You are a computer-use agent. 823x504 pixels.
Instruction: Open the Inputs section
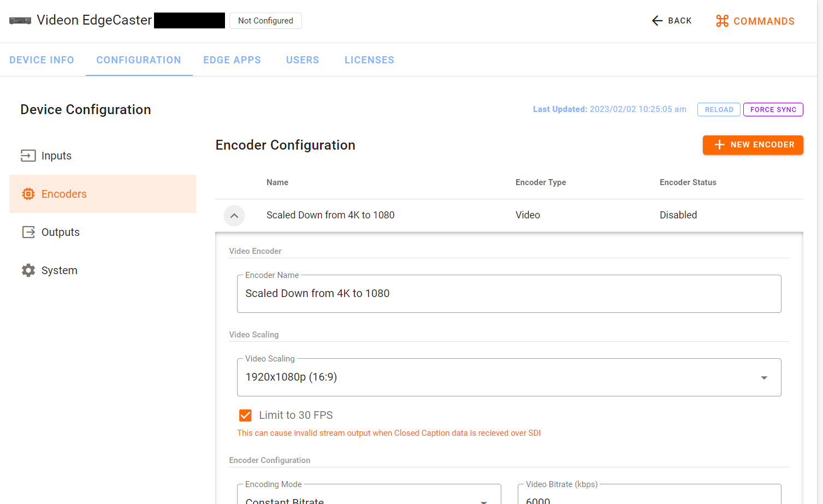click(103, 156)
